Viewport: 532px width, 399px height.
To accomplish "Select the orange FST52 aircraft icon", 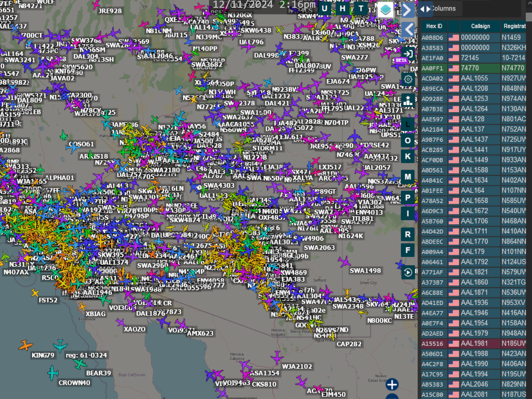I will (x=34, y=293).
